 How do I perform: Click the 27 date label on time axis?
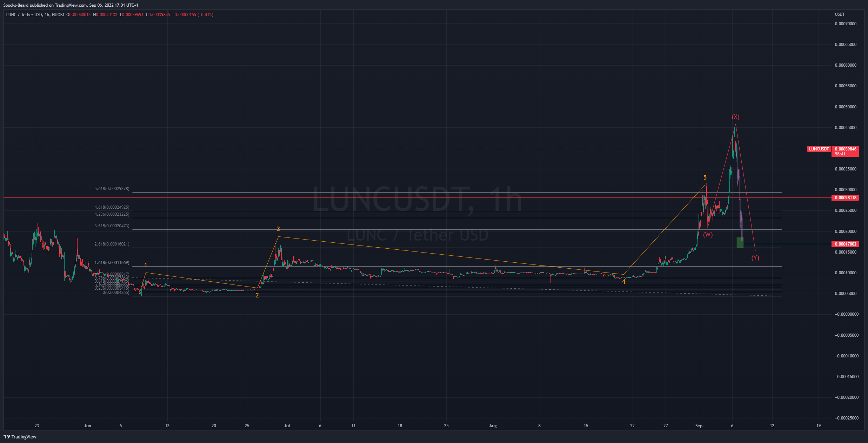(666, 426)
